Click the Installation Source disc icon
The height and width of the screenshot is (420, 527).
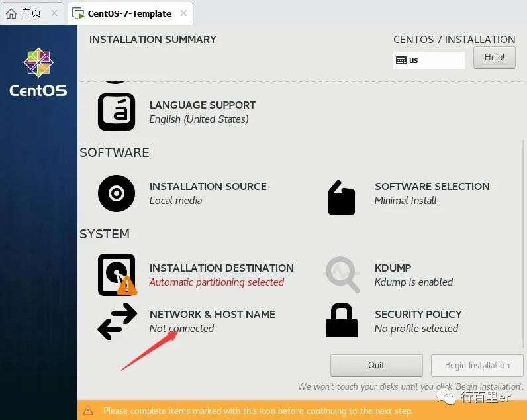pyautogui.click(x=117, y=193)
